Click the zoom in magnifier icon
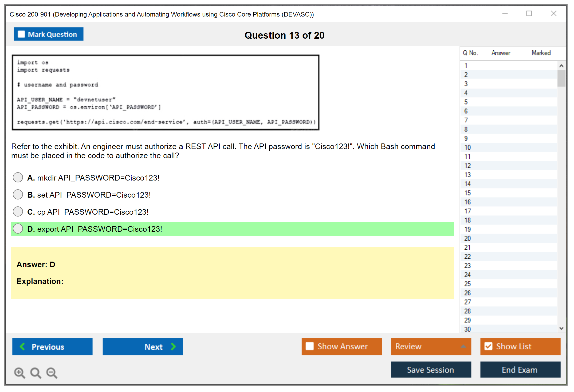 pos(19,373)
